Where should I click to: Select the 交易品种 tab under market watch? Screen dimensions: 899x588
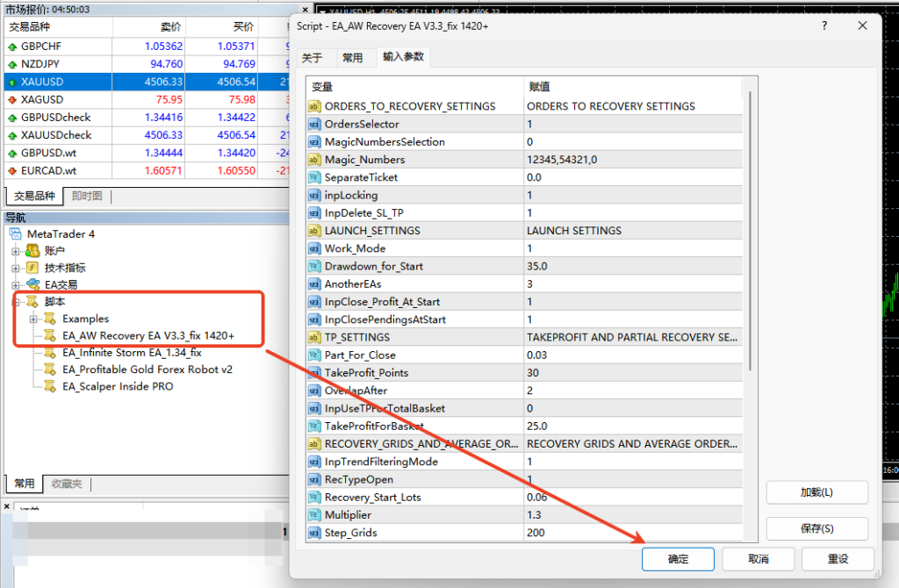pos(34,196)
